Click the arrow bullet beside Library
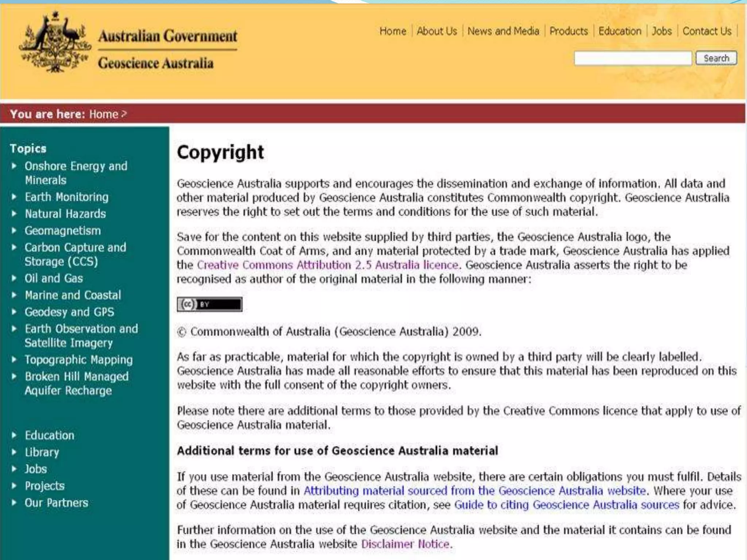 tap(14, 452)
